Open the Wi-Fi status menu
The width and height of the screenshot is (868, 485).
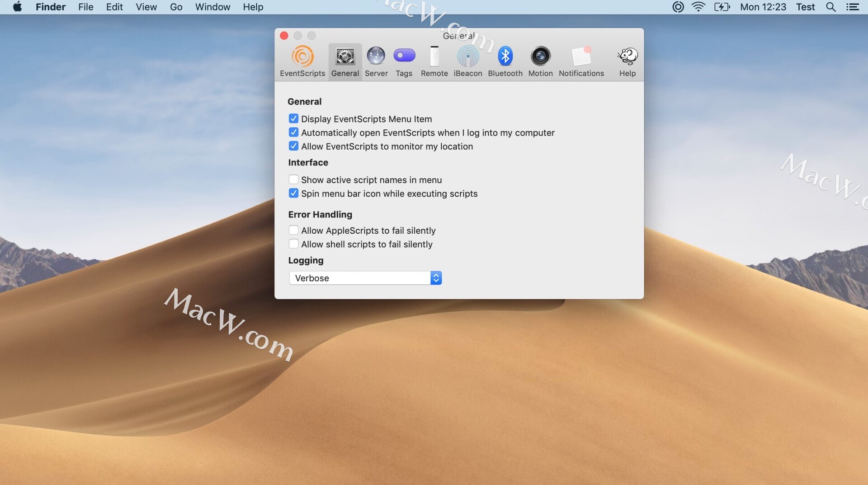coord(698,7)
